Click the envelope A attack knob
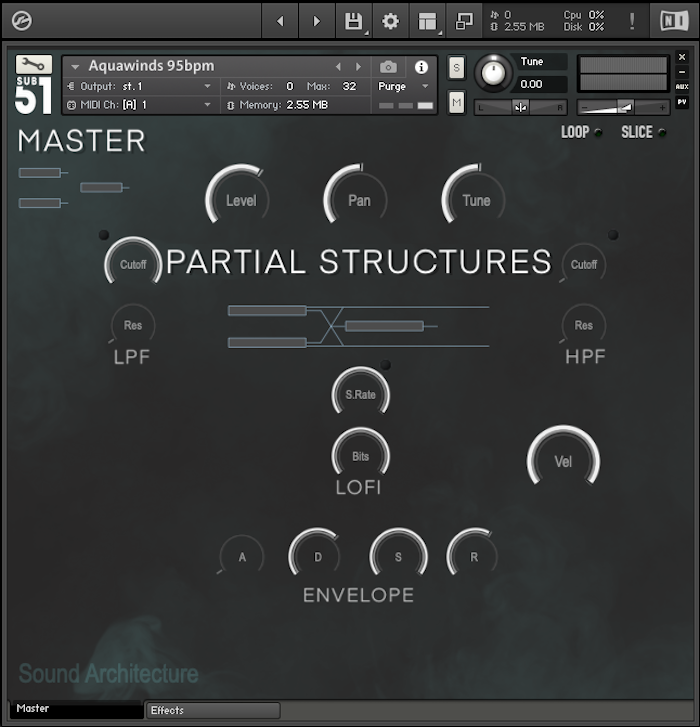 tap(242, 557)
